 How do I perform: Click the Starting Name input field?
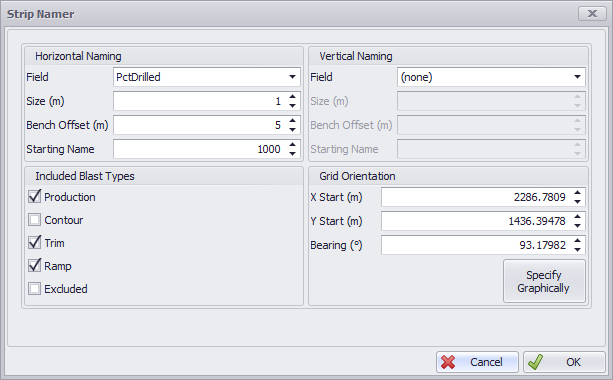(200, 149)
